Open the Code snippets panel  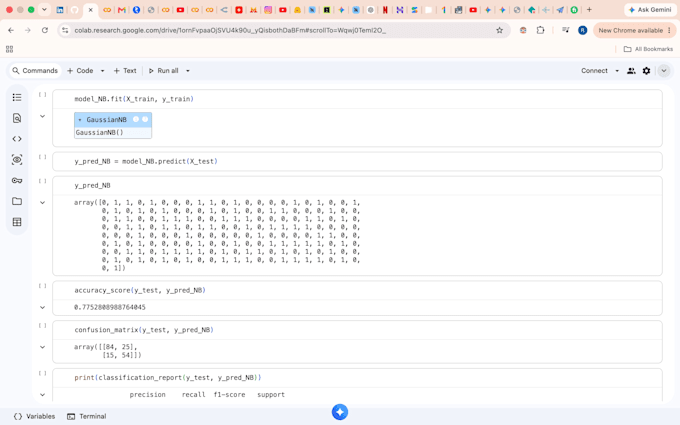tap(17, 139)
